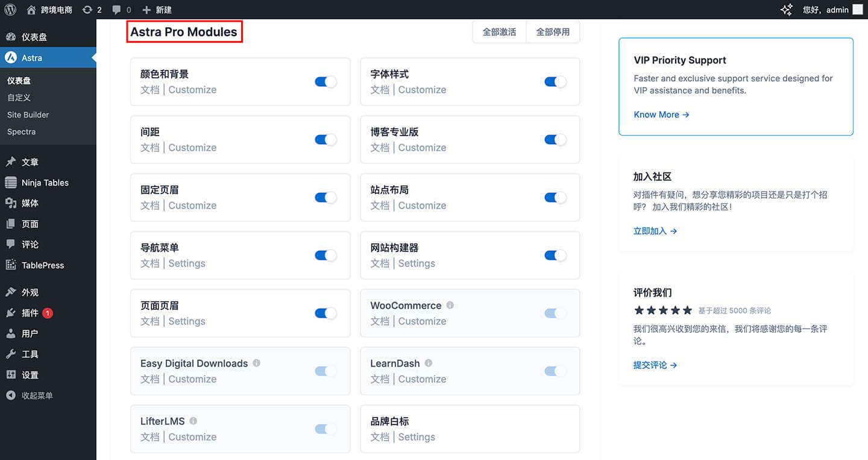Click the 外观 paintbrush icon

[x=11, y=292]
